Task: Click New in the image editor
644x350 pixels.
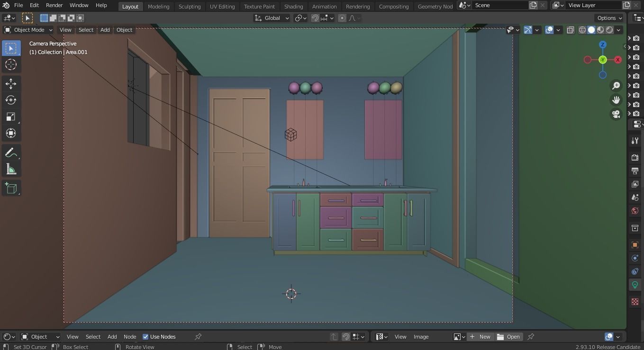Action: pyautogui.click(x=480, y=337)
